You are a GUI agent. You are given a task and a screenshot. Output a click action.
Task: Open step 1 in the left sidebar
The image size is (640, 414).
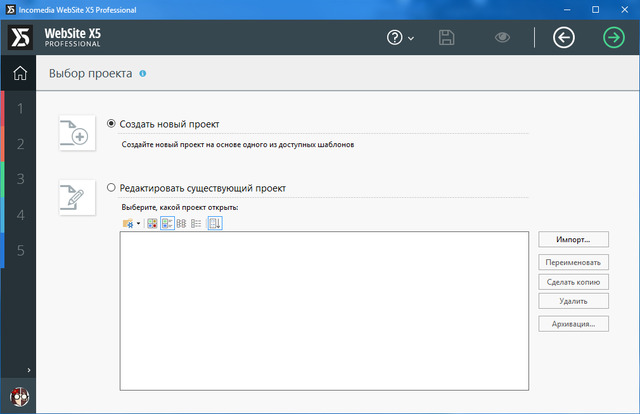tap(20, 108)
